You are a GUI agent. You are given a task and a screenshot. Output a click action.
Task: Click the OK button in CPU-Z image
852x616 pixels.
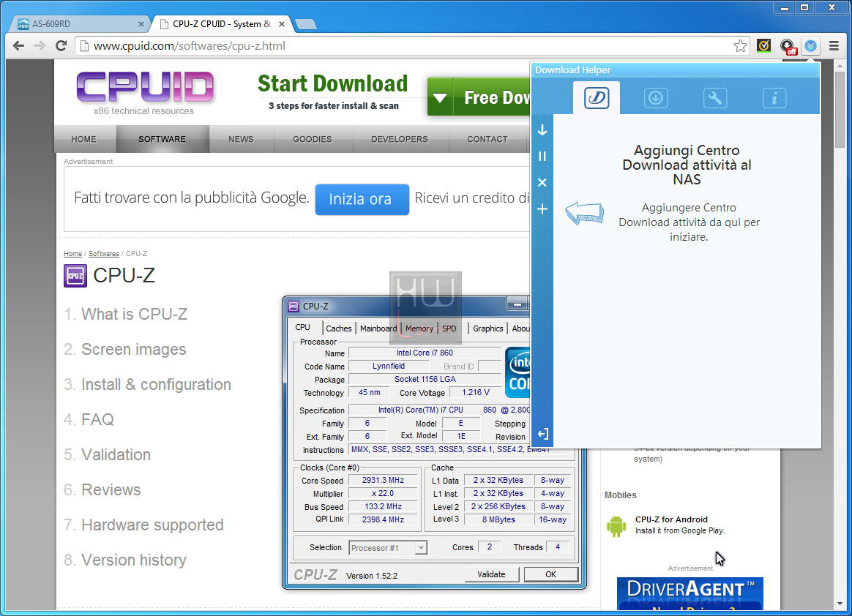[550, 574]
